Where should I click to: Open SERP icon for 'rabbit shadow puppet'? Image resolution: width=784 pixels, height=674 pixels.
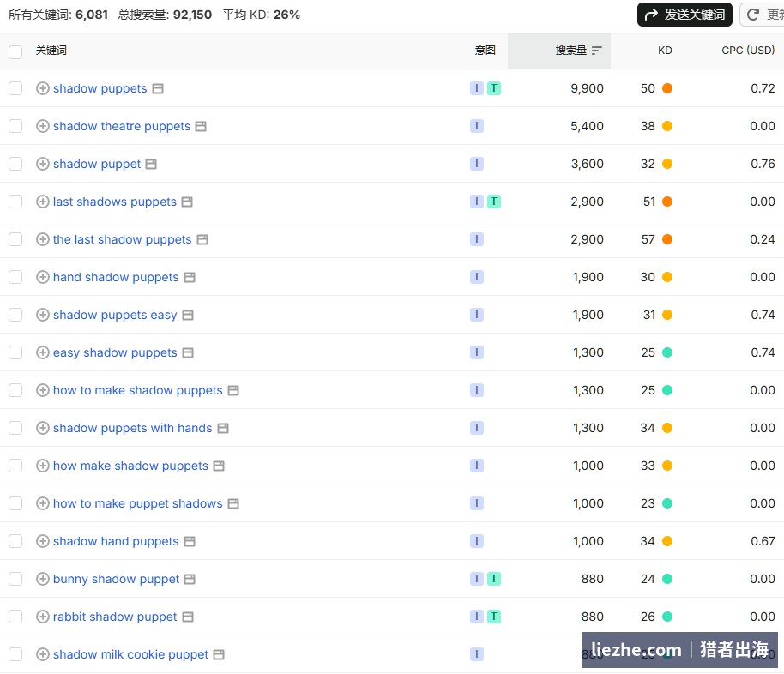188,617
